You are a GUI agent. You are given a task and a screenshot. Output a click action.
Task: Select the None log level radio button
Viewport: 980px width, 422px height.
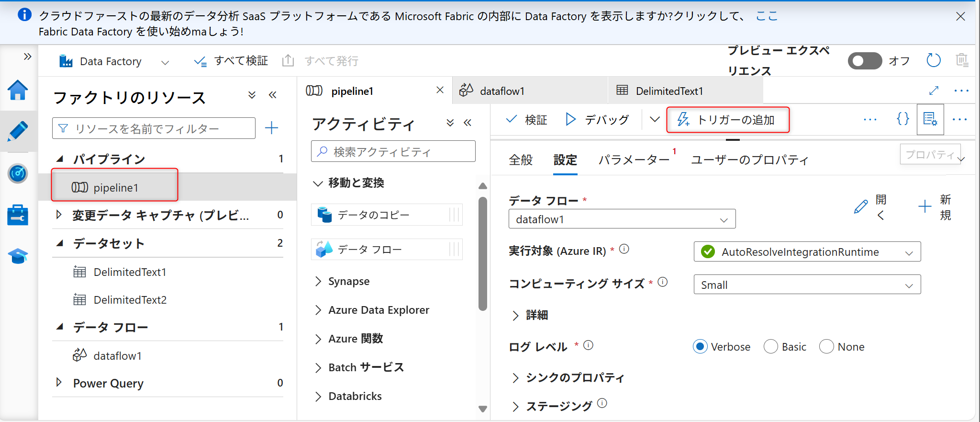tap(826, 346)
